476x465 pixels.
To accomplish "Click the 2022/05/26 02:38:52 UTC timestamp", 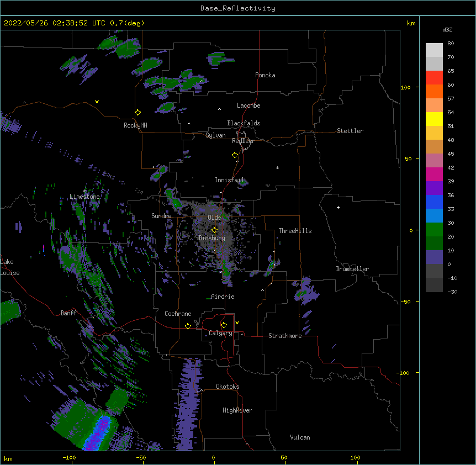I will [55, 23].
